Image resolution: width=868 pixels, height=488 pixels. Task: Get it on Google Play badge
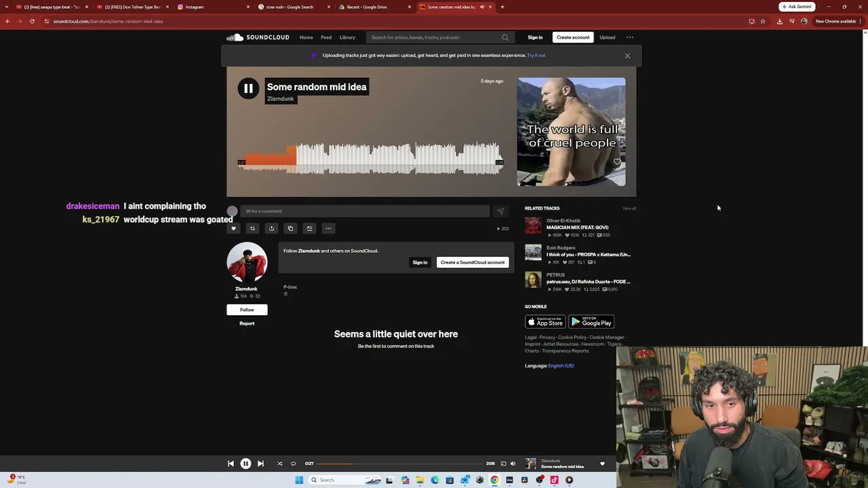591,322
